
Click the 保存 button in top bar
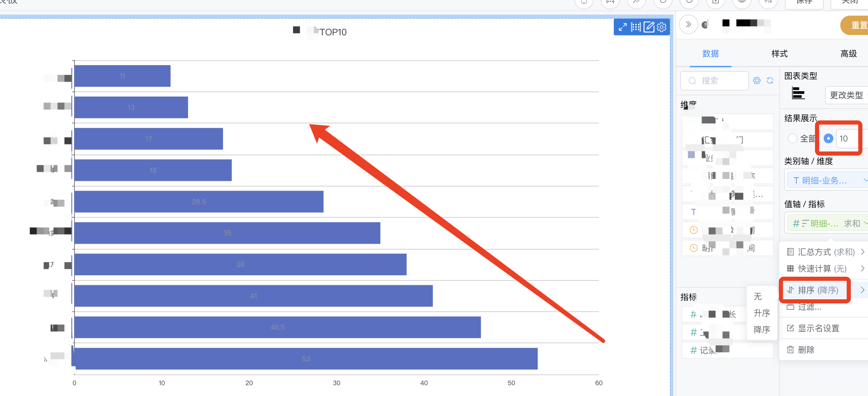click(x=804, y=3)
